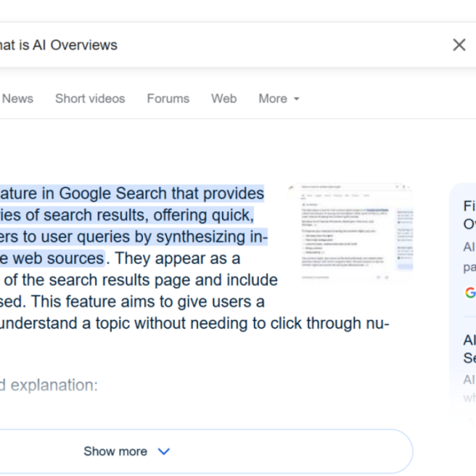Click the text 'Google Search that provides'

(161, 194)
